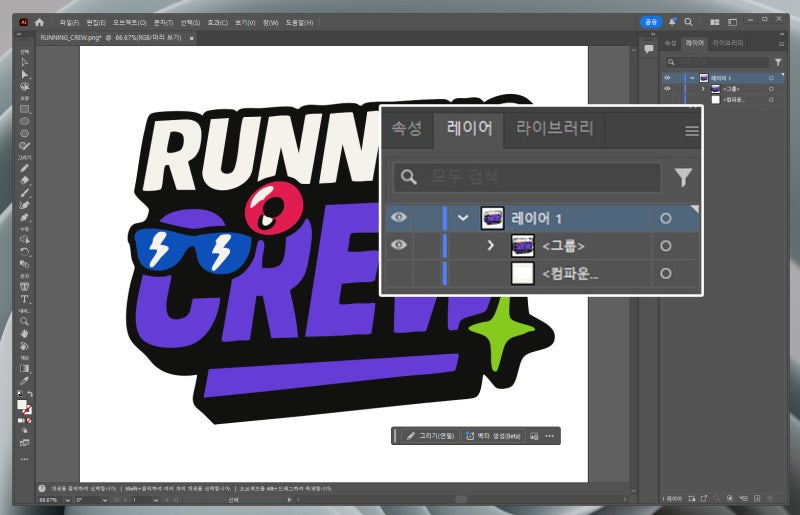Go to the Home screen icon
The width and height of the screenshot is (800, 515).
[39, 21]
